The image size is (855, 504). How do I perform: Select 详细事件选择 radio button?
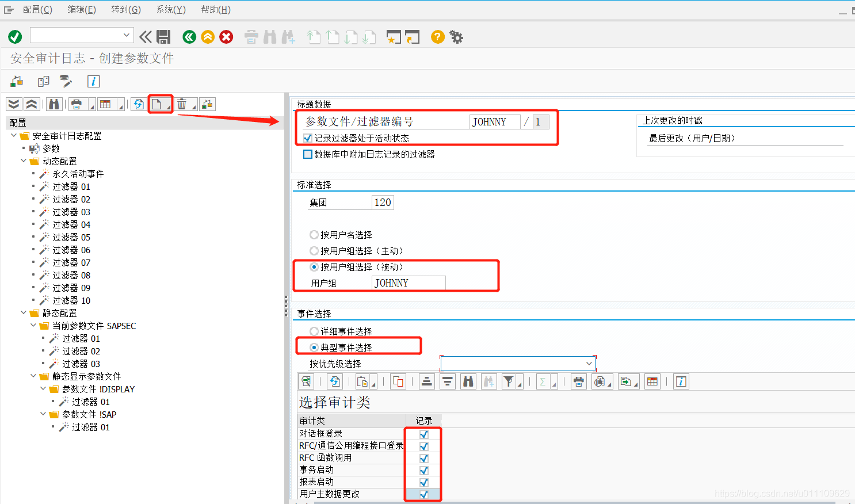tap(314, 331)
